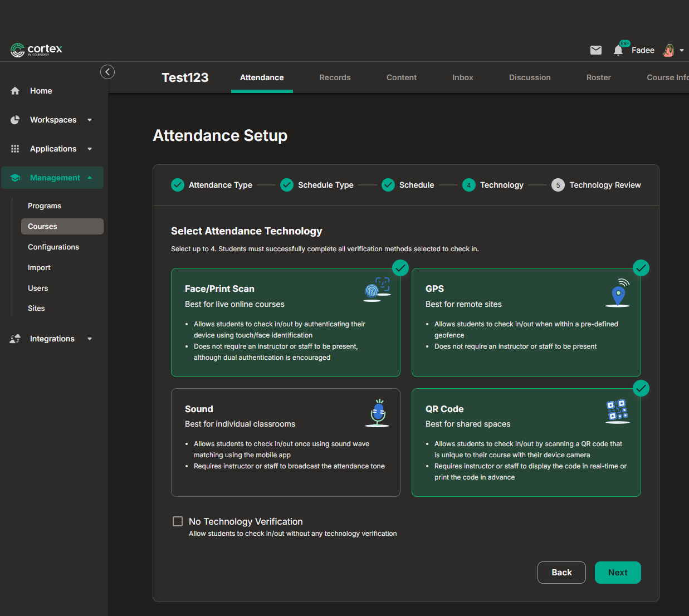Click the Face/Print Scan fingerprint icon
This screenshot has height=616, width=689.
pyautogui.click(x=377, y=290)
